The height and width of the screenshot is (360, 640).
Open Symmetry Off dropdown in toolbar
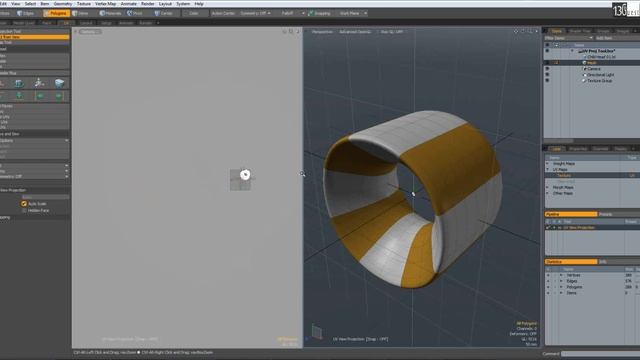(255, 13)
